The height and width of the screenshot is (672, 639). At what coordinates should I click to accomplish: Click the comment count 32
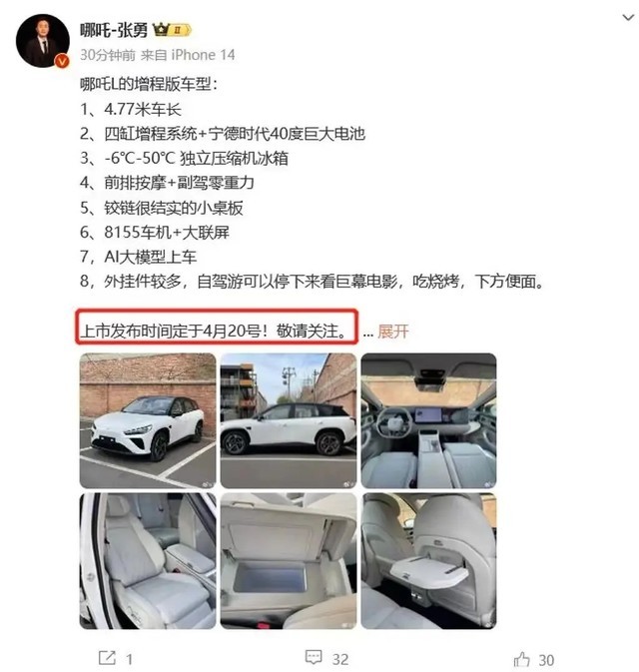(x=340, y=659)
